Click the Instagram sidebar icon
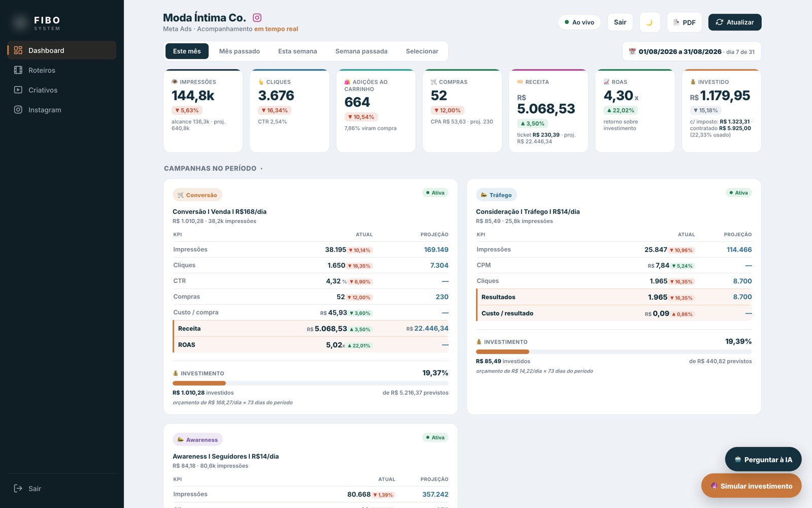Viewport: 812px width, 508px height. [x=18, y=110]
